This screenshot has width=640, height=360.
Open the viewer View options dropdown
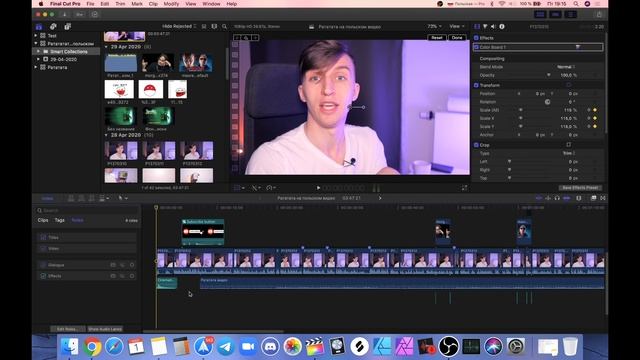(457, 26)
